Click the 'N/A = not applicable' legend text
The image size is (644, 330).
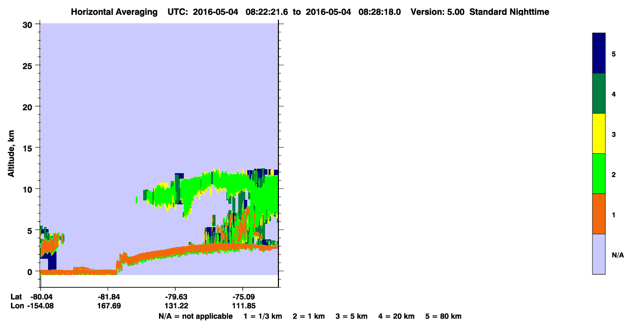(195, 316)
